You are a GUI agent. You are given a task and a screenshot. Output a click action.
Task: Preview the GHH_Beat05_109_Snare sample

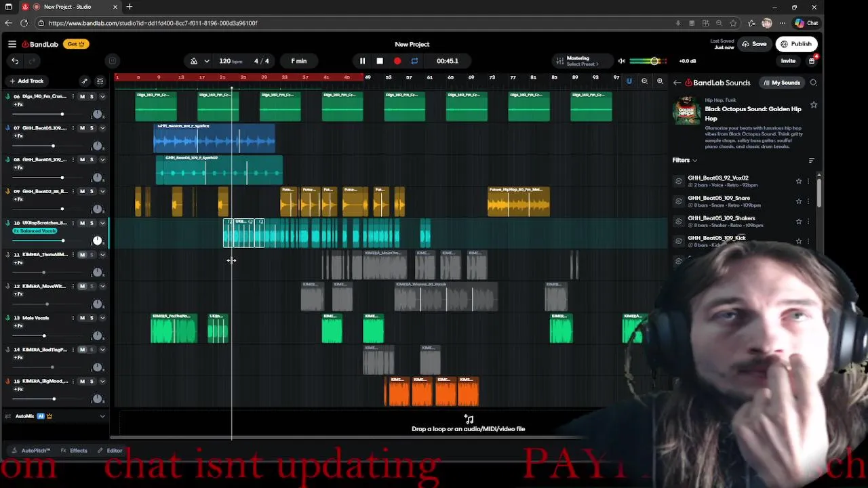[679, 201]
